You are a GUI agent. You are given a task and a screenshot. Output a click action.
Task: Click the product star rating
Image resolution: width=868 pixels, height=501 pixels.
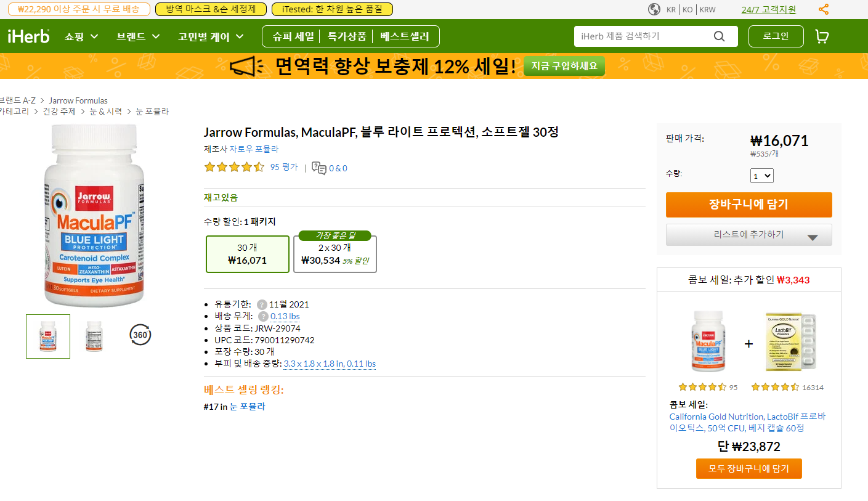click(x=234, y=167)
